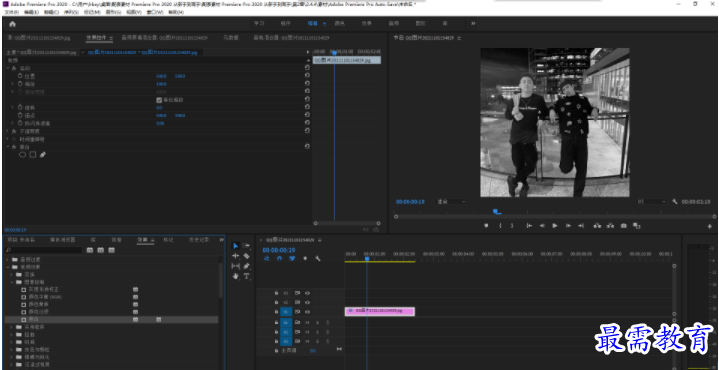719x370 pixels.
Task: Open the Program monitor button editor plus
Action: point(710,226)
